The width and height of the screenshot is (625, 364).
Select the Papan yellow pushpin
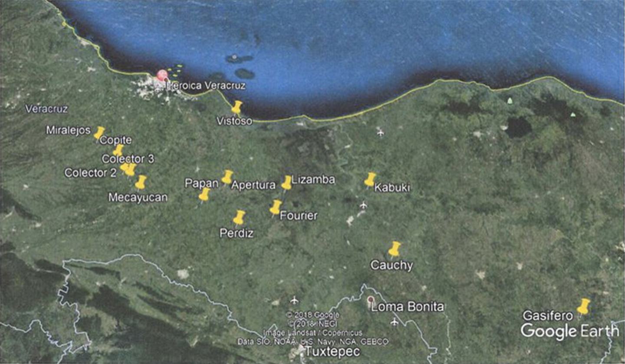coord(204,194)
